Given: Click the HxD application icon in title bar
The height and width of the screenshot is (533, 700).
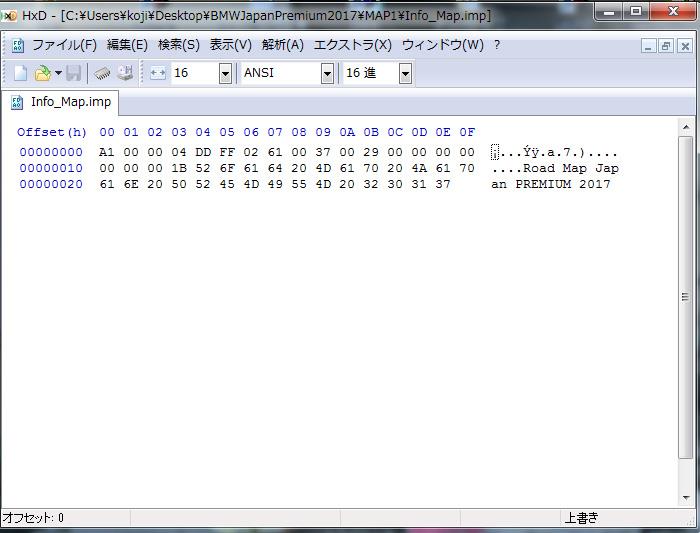Looking at the screenshot, I should click(10, 16).
